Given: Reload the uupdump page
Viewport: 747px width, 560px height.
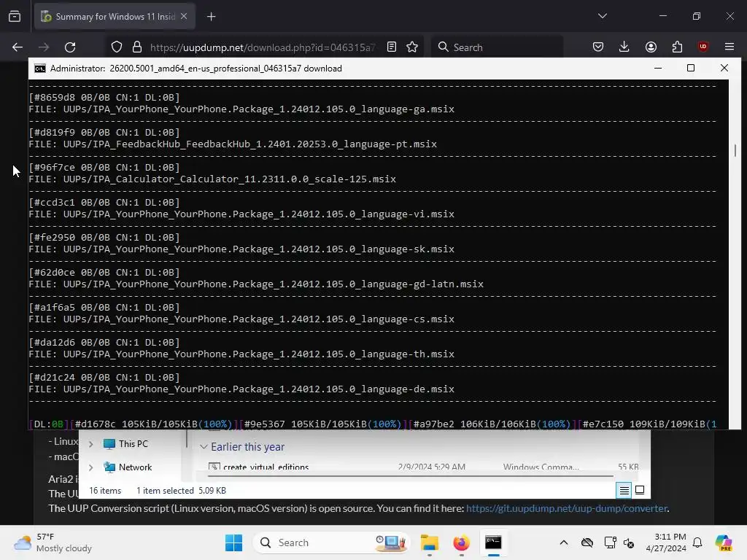Looking at the screenshot, I should 70,47.
